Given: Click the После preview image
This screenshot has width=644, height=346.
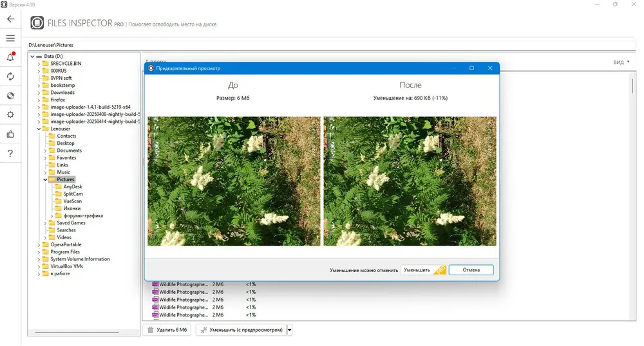Looking at the screenshot, I should [x=410, y=181].
